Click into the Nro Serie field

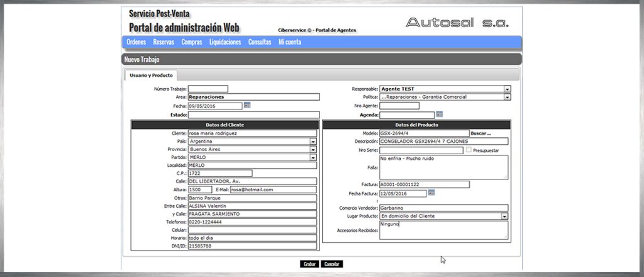coord(421,150)
